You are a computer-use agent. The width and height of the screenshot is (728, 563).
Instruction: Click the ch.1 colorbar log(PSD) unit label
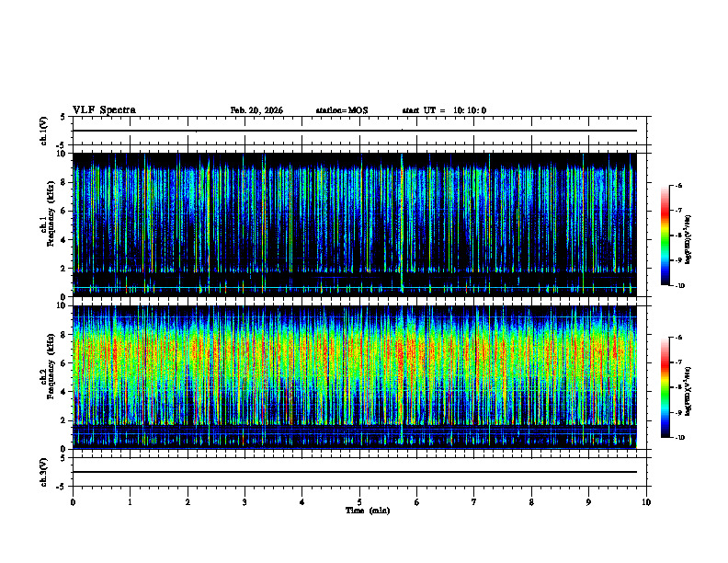tap(688, 240)
